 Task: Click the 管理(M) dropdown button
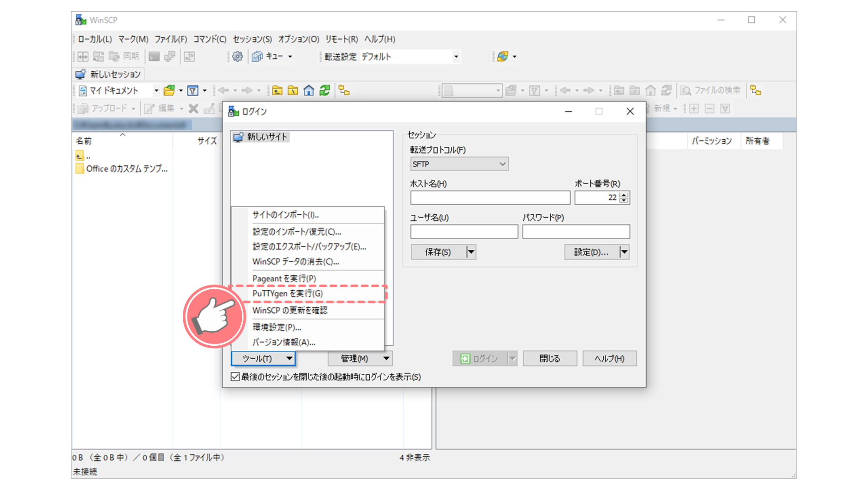pos(360,359)
